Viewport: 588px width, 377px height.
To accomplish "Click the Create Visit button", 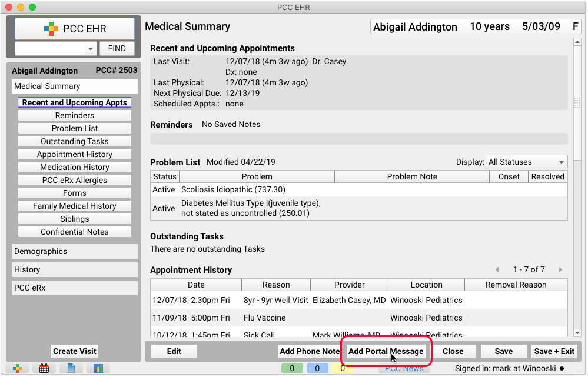I will tap(74, 351).
